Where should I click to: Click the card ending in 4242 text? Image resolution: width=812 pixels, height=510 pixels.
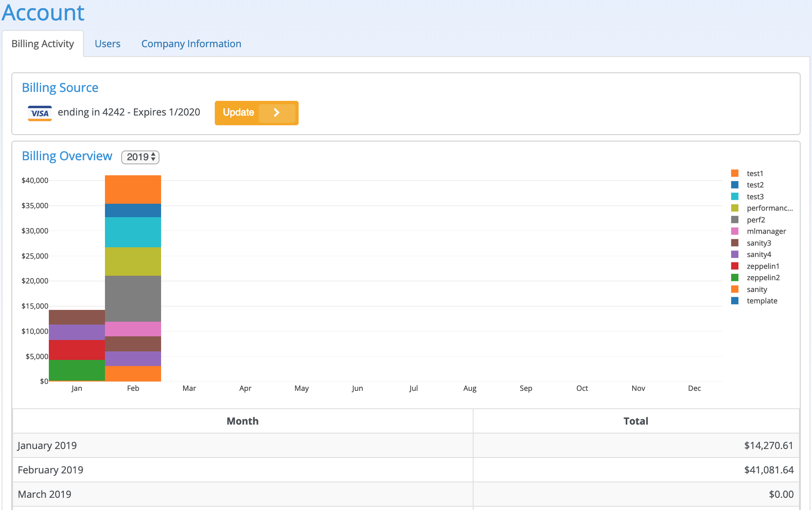(129, 112)
